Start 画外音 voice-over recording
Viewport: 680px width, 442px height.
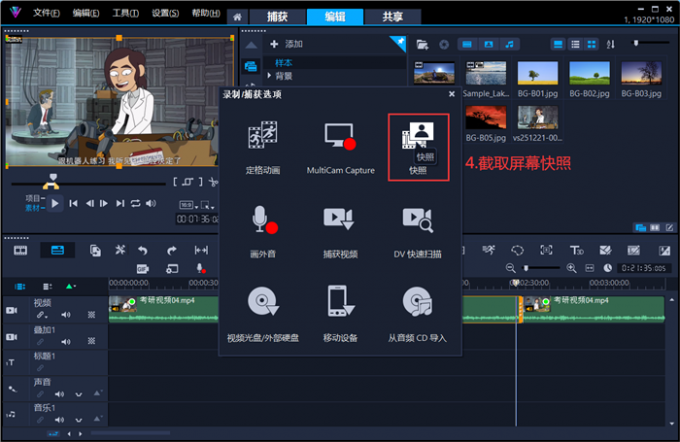263,231
